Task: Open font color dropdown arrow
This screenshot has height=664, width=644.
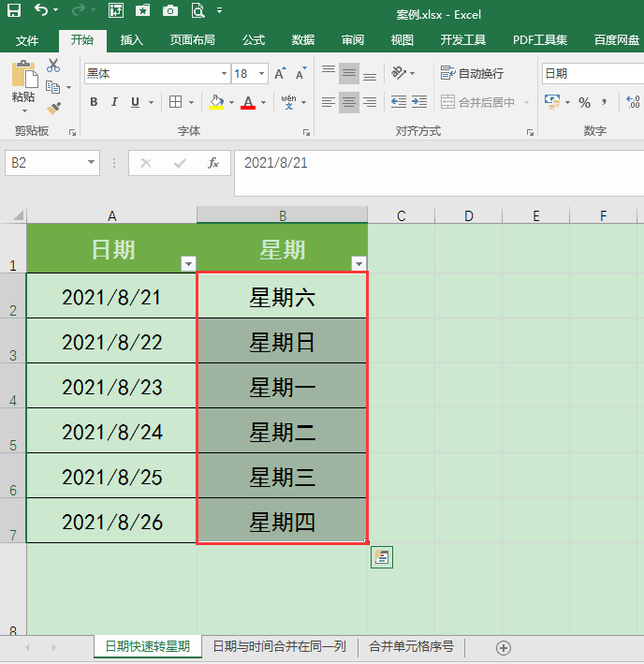Action: 263,102
